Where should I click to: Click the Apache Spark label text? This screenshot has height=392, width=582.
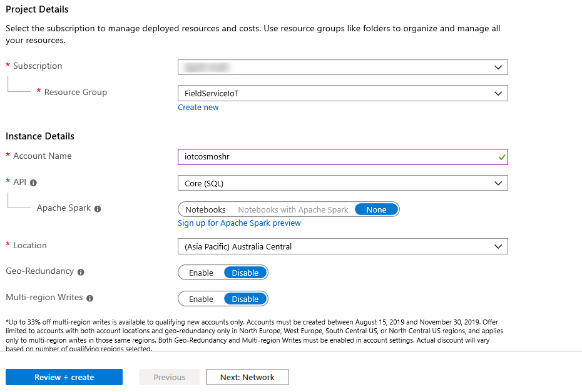[x=63, y=208]
